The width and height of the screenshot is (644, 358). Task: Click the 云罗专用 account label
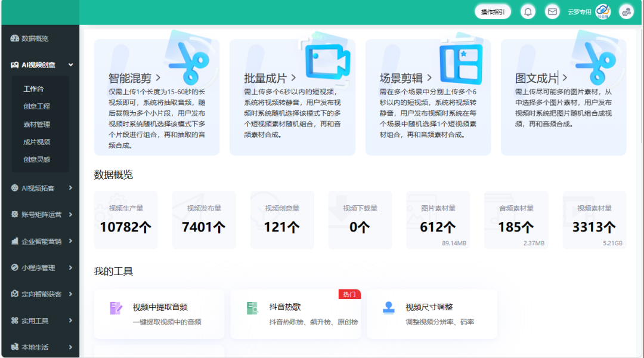pyautogui.click(x=580, y=12)
